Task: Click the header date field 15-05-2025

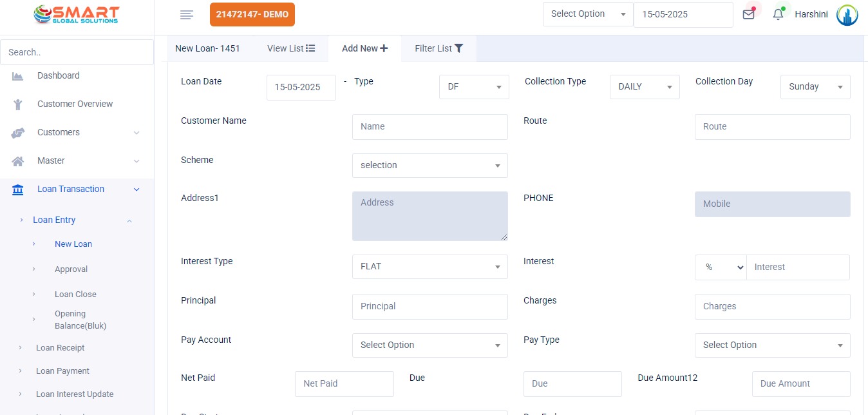Action: point(683,15)
